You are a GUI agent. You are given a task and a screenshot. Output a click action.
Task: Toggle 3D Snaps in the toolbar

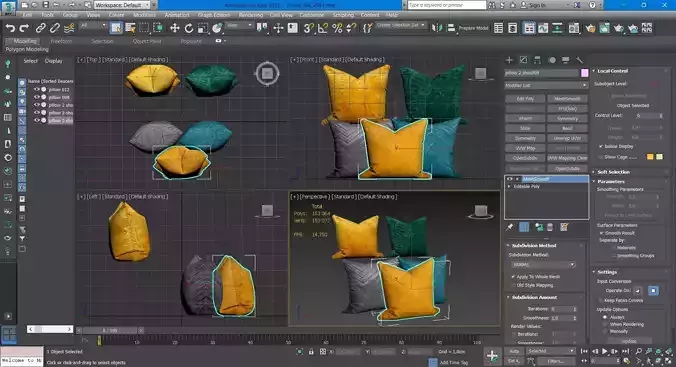308,28
